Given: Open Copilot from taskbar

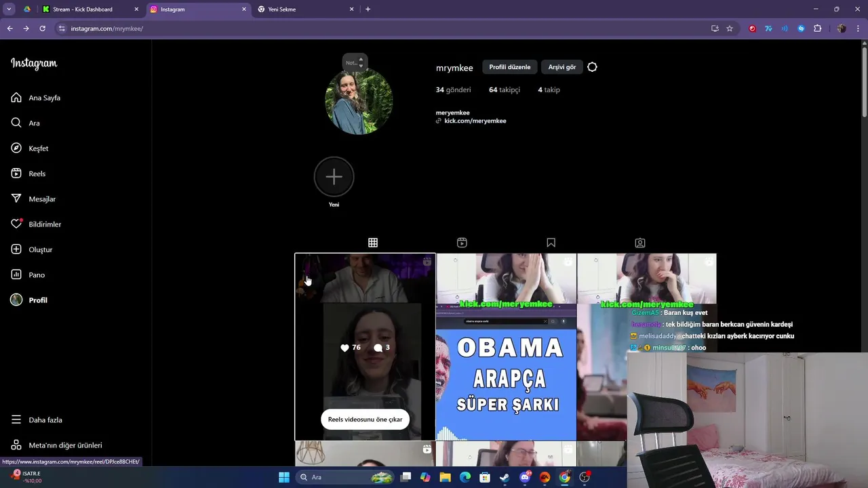Looking at the screenshot, I should coord(425,477).
